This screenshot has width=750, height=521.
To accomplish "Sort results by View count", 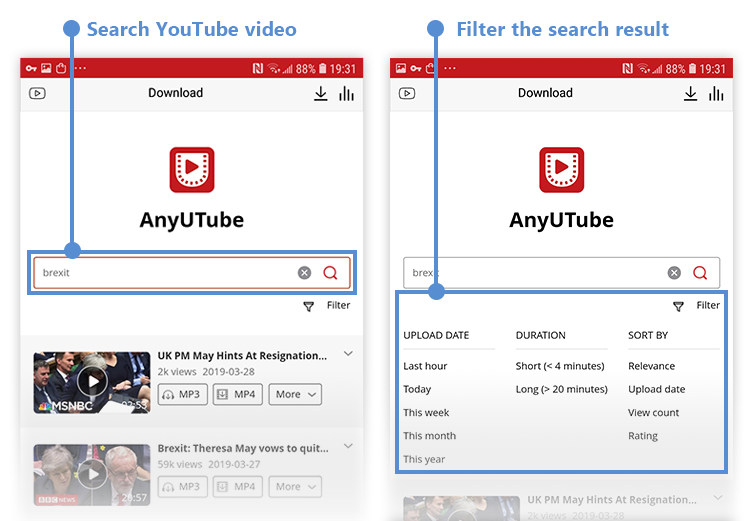I will click(x=653, y=412).
